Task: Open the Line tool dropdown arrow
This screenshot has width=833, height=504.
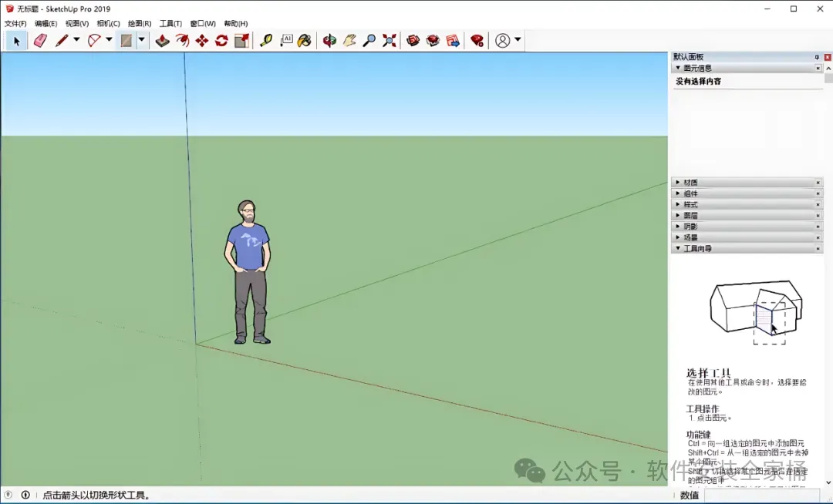Action: 76,40
